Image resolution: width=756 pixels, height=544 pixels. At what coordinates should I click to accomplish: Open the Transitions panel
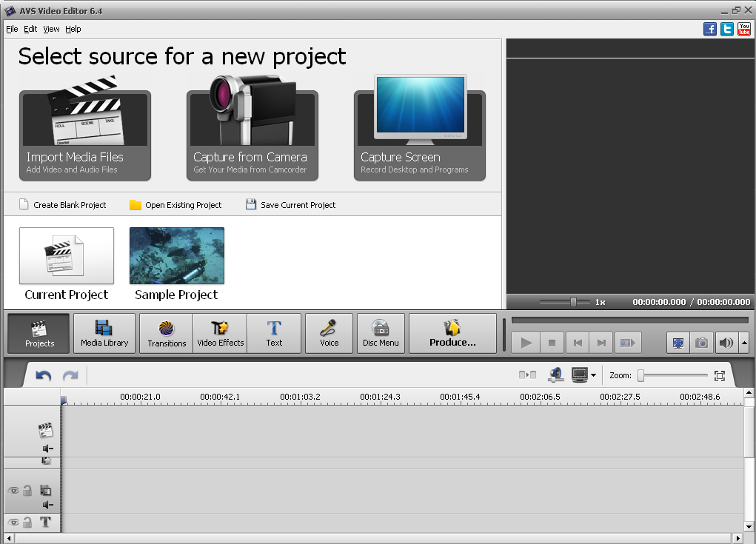tap(167, 334)
